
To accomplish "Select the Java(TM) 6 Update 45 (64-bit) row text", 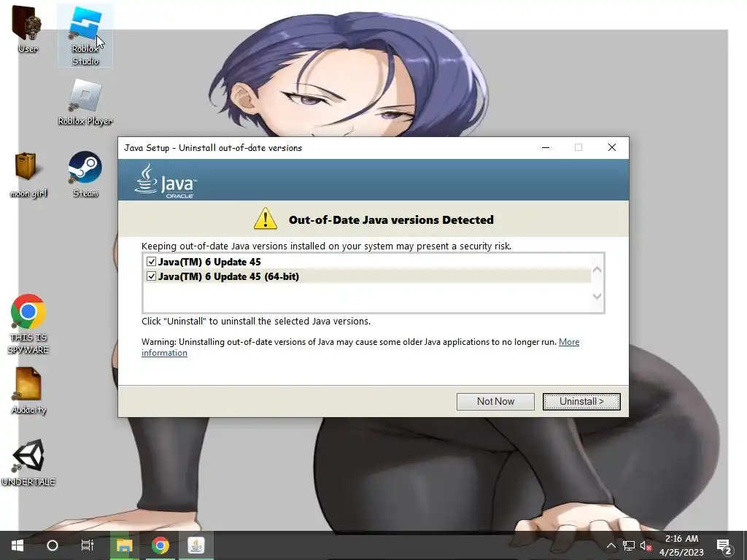I will click(x=228, y=276).
